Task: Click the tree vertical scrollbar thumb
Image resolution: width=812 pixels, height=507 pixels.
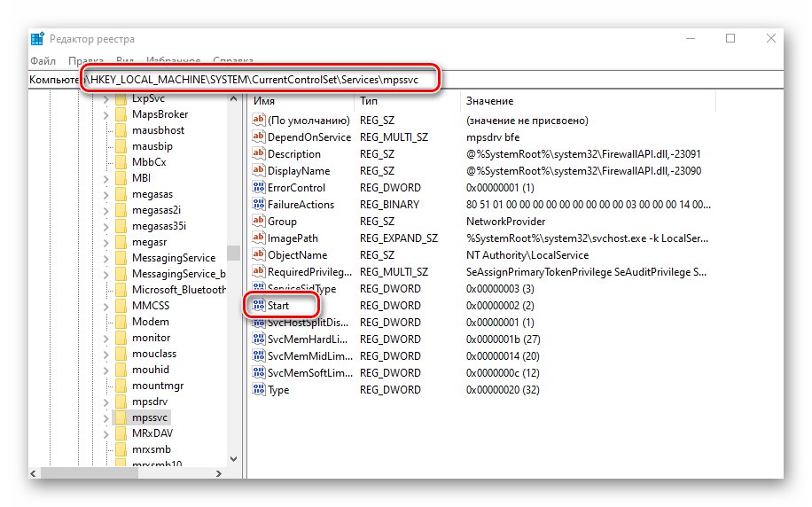Action: [233, 253]
